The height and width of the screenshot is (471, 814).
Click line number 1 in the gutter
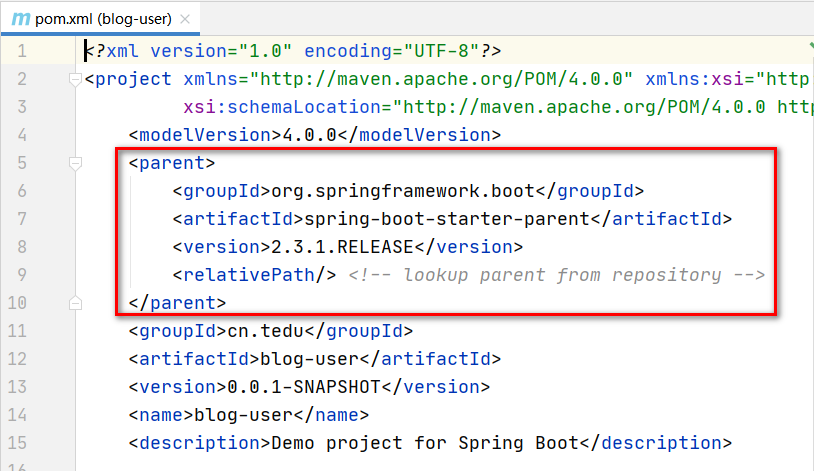coord(22,51)
